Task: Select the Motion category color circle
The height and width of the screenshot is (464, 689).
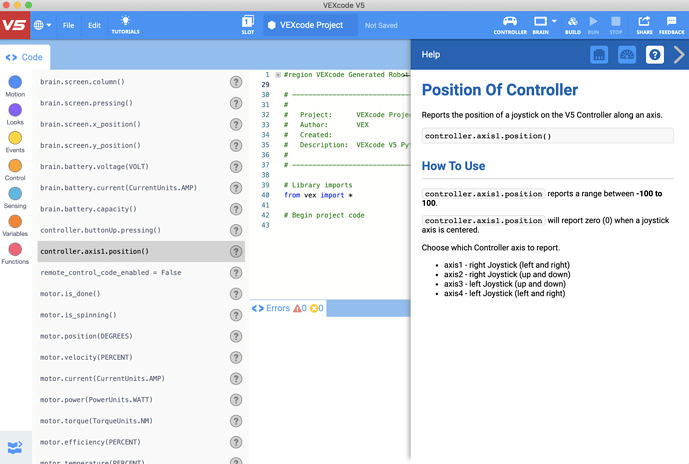Action: click(x=15, y=82)
